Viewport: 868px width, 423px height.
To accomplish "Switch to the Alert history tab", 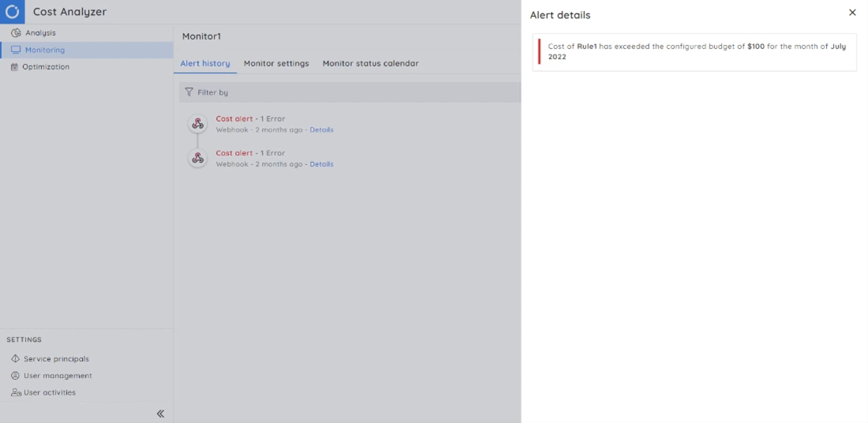I will [205, 63].
